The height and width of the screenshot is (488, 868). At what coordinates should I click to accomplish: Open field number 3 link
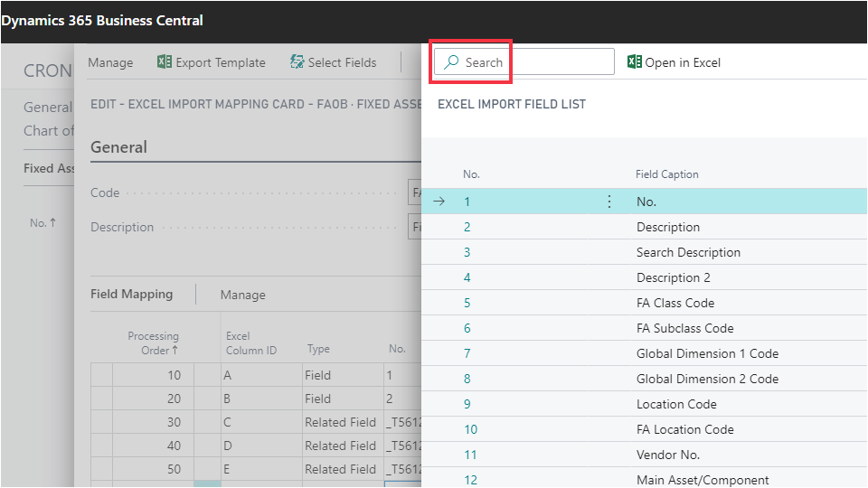[467, 252]
